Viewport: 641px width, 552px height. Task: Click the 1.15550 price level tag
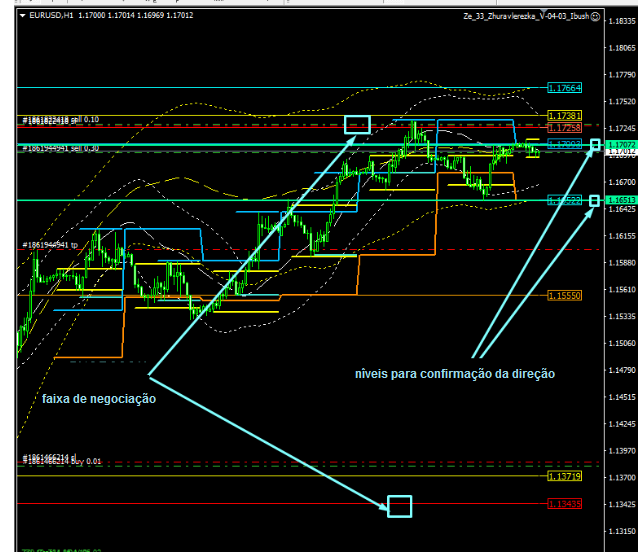point(564,295)
